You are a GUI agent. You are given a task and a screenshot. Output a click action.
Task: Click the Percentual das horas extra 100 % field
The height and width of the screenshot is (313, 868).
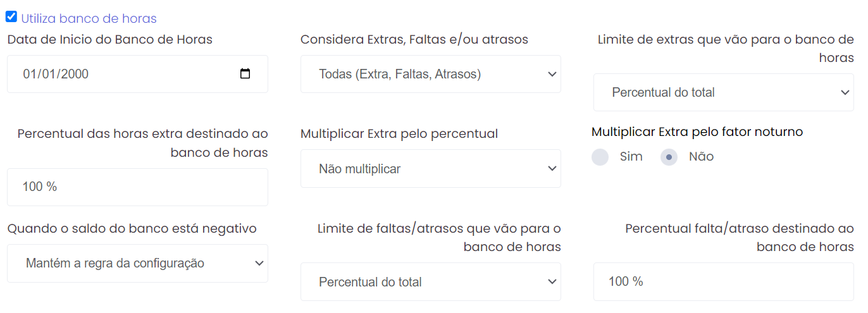[137, 187]
